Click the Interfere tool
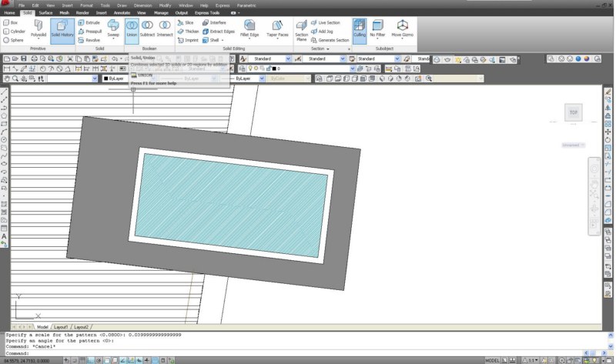This screenshot has height=364, width=616. [215, 23]
